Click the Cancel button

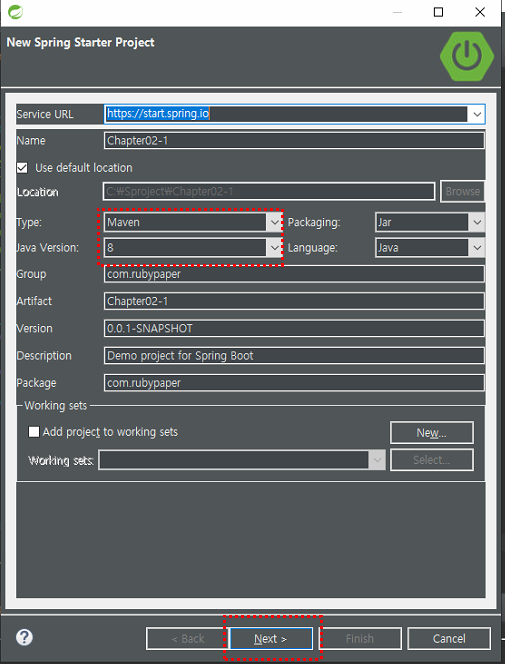[x=449, y=639]
